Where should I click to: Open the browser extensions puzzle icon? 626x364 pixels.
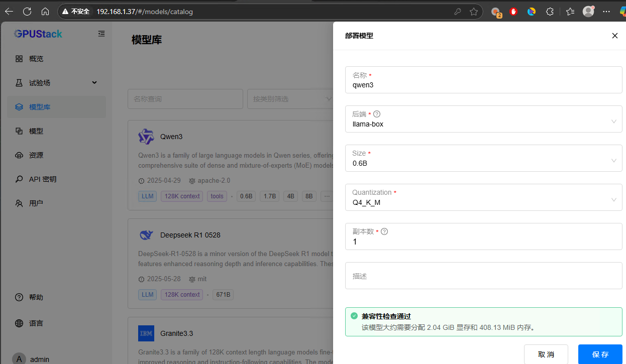coord(550,11)
